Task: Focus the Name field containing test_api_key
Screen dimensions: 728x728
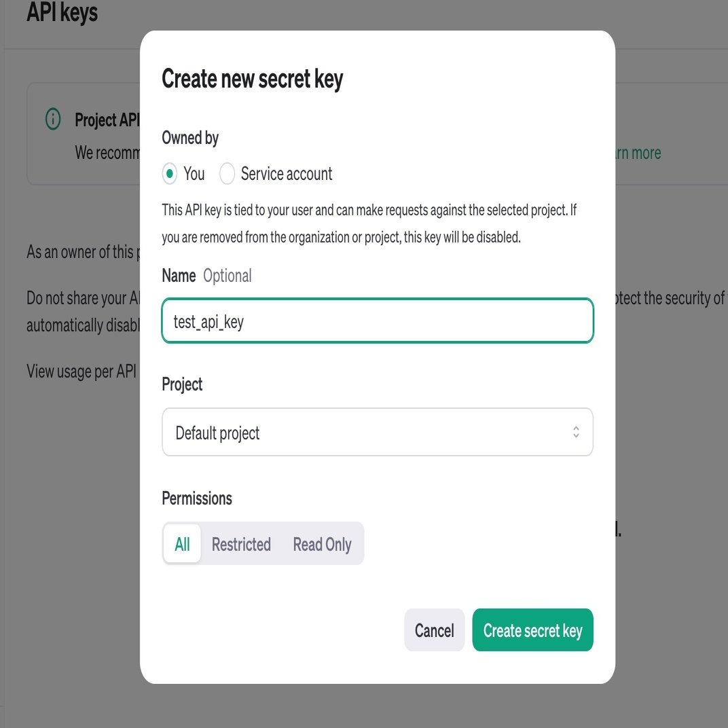Action: coord(377,321)
